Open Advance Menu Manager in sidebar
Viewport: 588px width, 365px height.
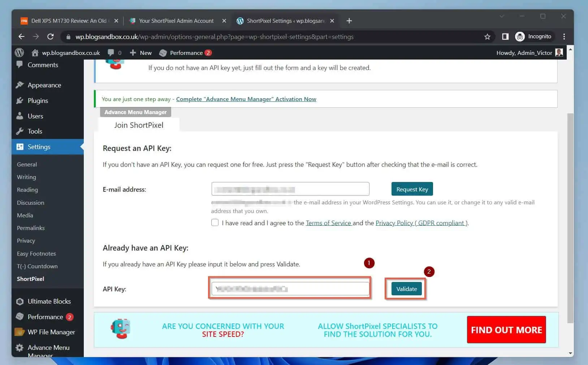[48, 351]
